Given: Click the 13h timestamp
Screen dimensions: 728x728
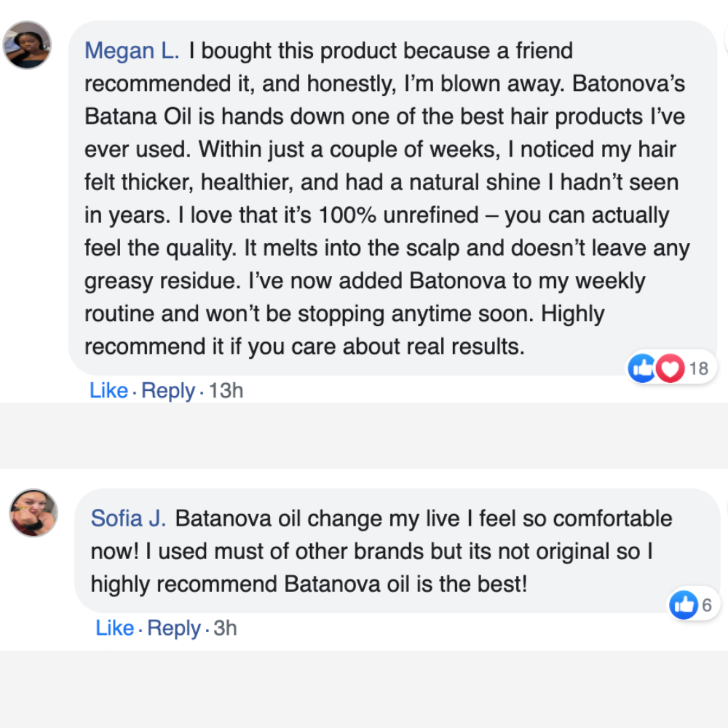Looking at the screenshot, I should (x=226, y=391).
